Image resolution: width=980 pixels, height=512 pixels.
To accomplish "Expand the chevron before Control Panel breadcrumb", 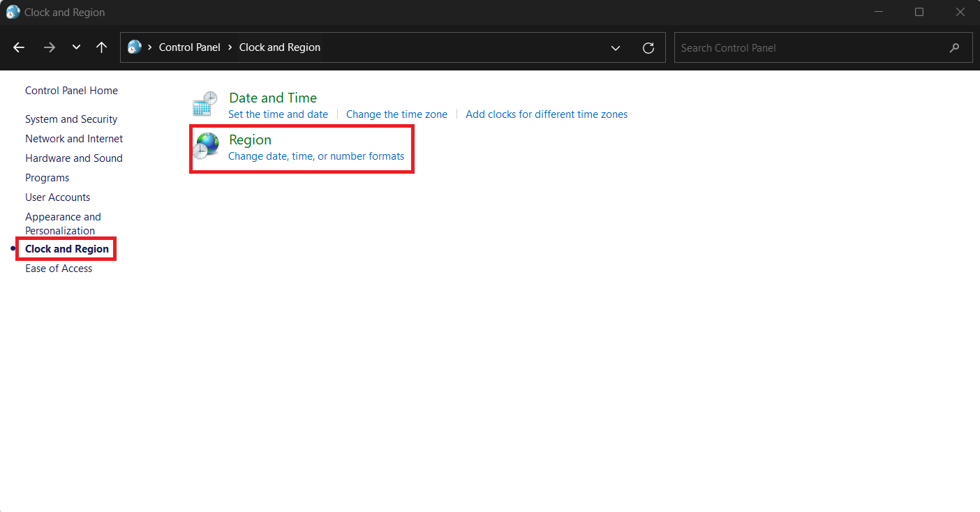I will tap(149, 47).
